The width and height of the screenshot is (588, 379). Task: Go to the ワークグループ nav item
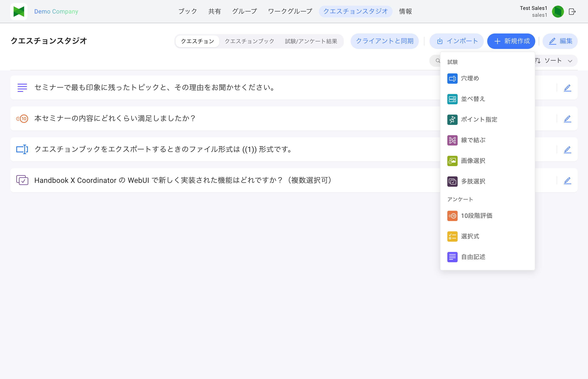point(290,11)
